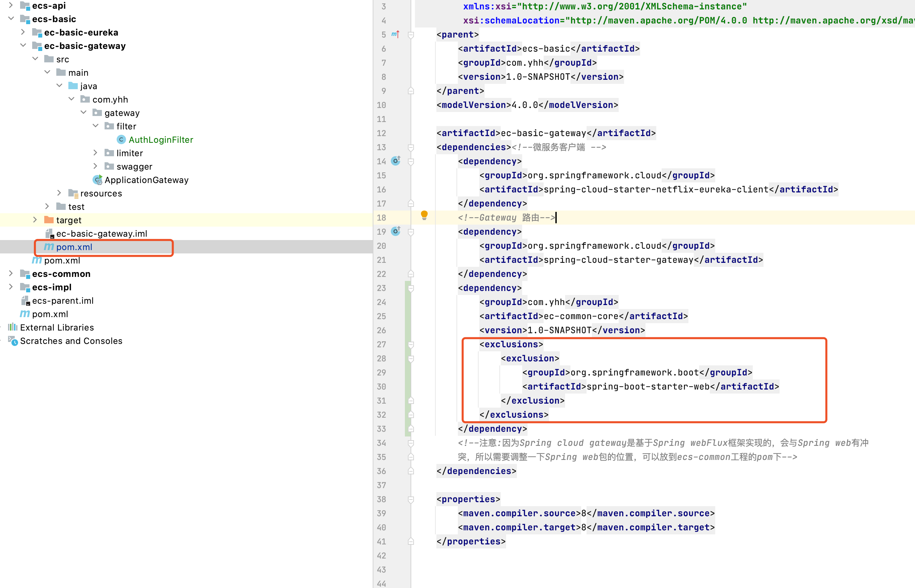Click line number 30 in the gutter
Viewport: 915px width, 588px height.
[381, 387]
